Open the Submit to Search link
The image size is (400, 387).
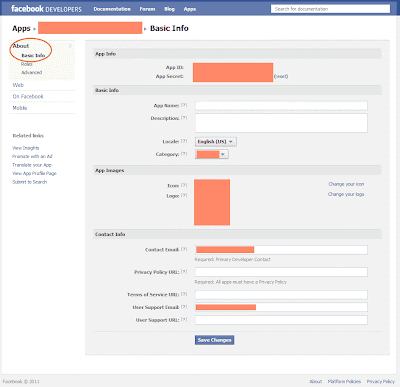click(30, 182)
